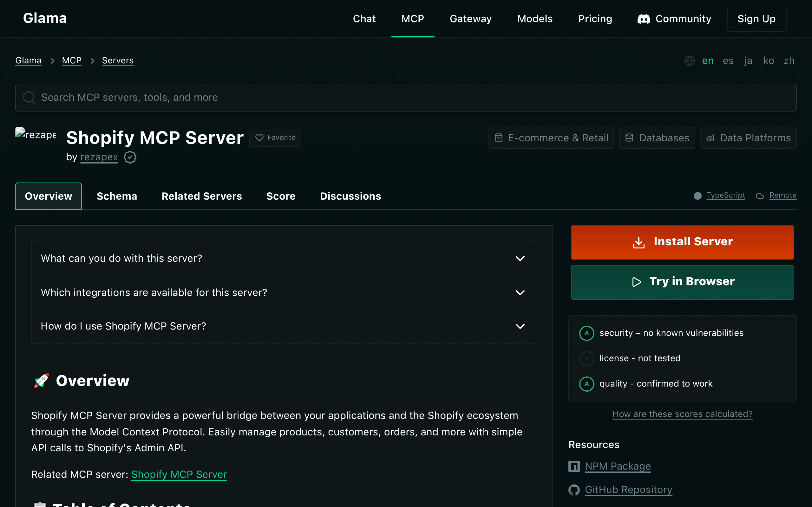Expand 'How do I use Shopify MCP Server?'

[284, 326]
